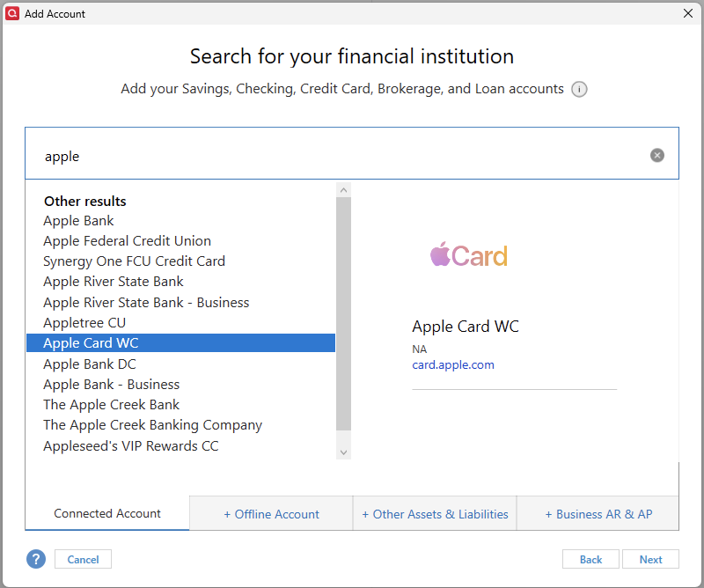
Task: Choose Apple River State Bank - Business
Action: (180, 302)
